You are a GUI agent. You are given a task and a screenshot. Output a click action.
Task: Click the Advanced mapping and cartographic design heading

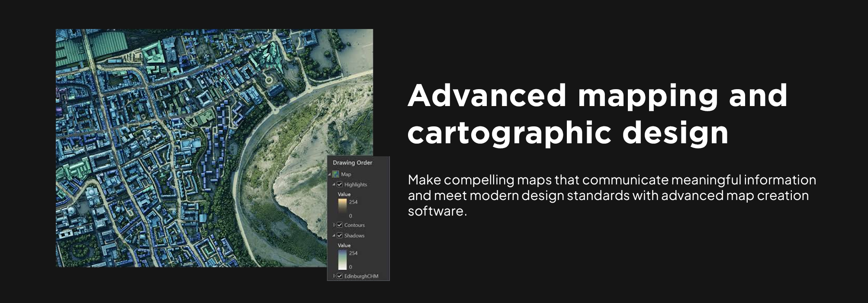pyautogui.click(x=598, y=114)
